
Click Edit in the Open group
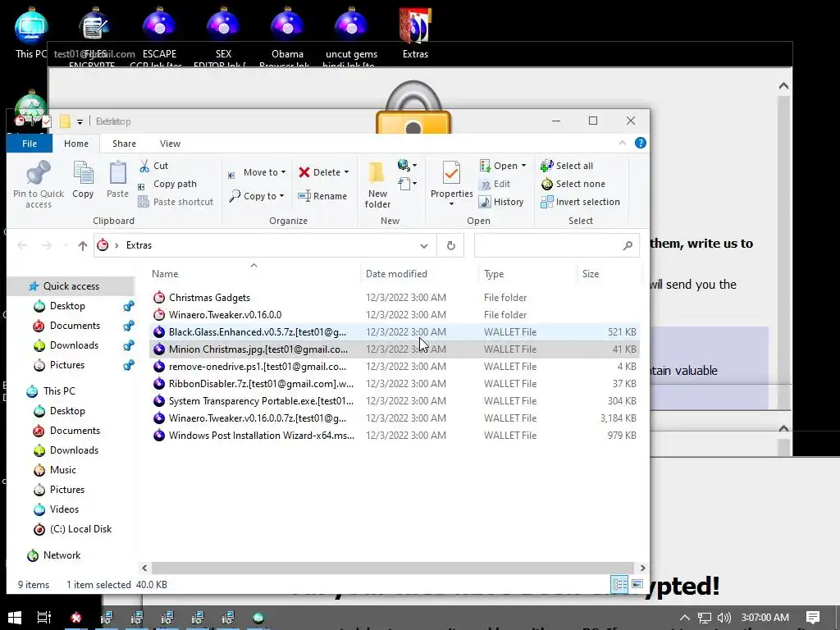[x=495, y=184]
